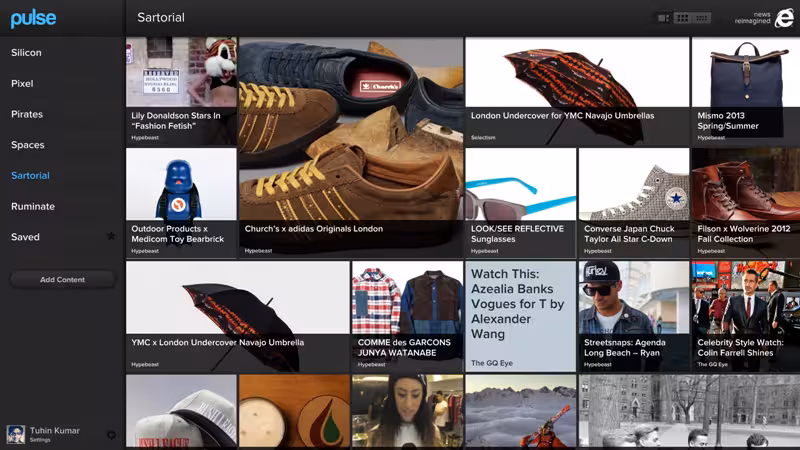Image resolution: width=800 pixels, height=450 pixels.
Task: Select the Pirates feed in sidebar
Action: pyautogui.click(x=27, y=114)
